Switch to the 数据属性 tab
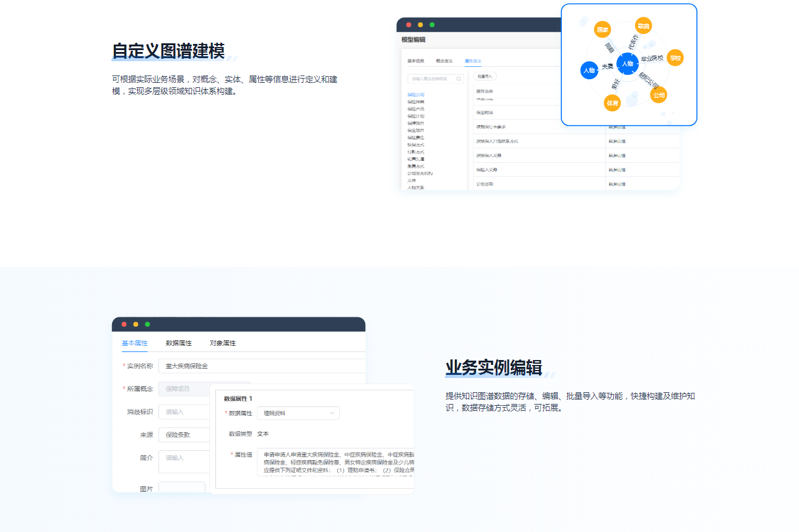799x532 pixels. coord(178,343)
